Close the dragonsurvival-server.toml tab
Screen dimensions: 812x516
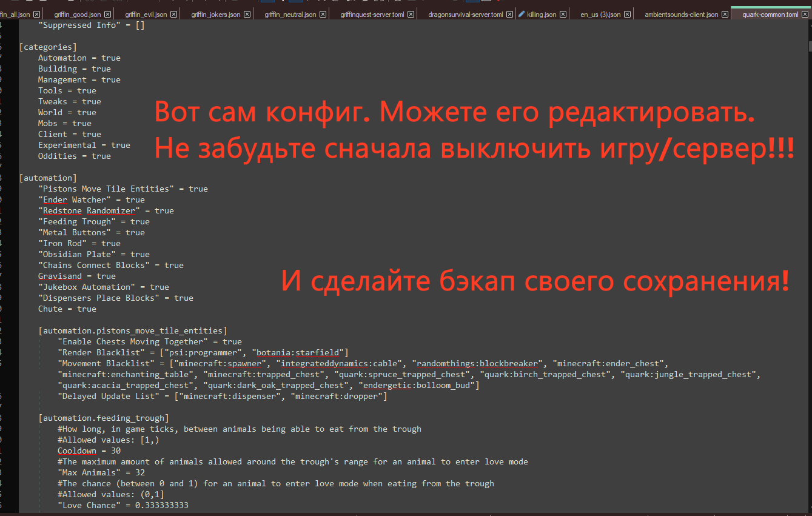pos(509,14)
